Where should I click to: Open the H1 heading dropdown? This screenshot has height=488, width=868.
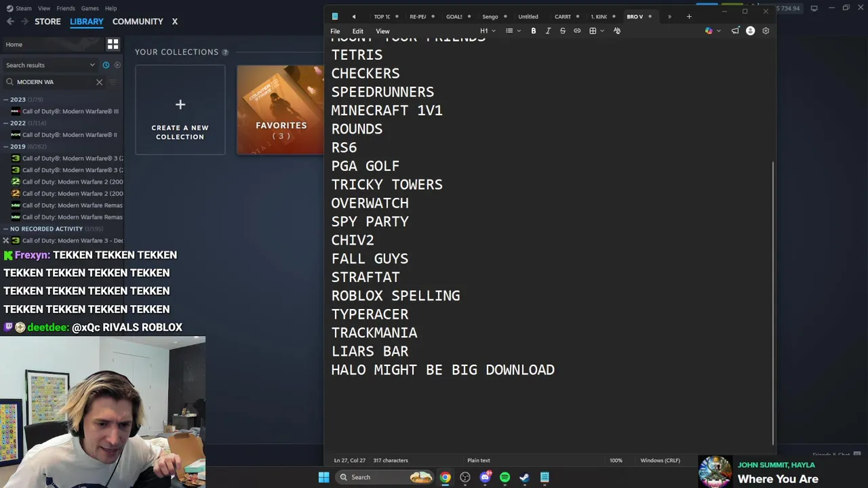[488, 30]
